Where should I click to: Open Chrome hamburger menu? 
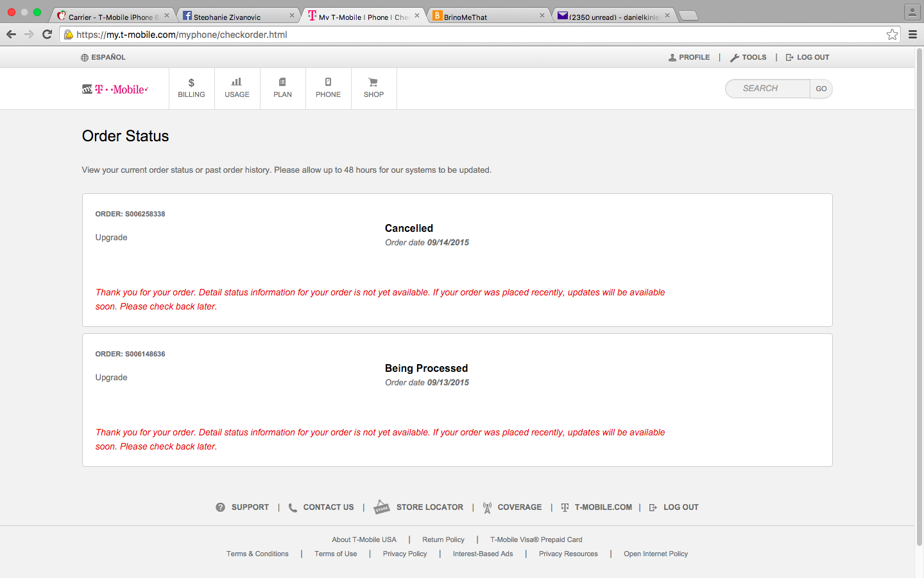coord(912,35)
